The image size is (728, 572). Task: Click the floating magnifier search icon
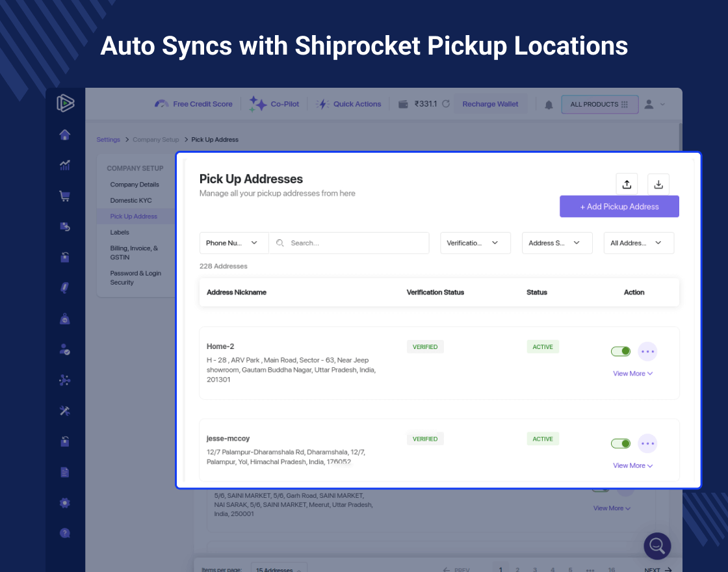tap(656, 546)
